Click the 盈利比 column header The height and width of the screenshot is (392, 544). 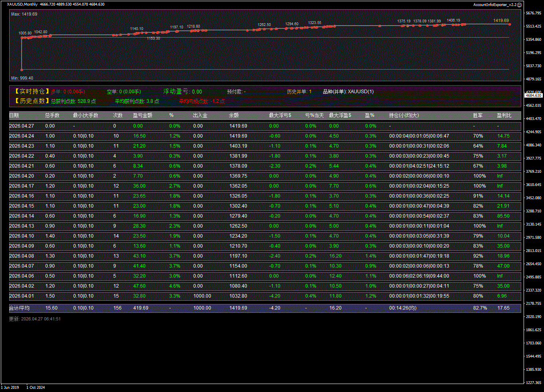pyautogui.click(x=504, y=116)
